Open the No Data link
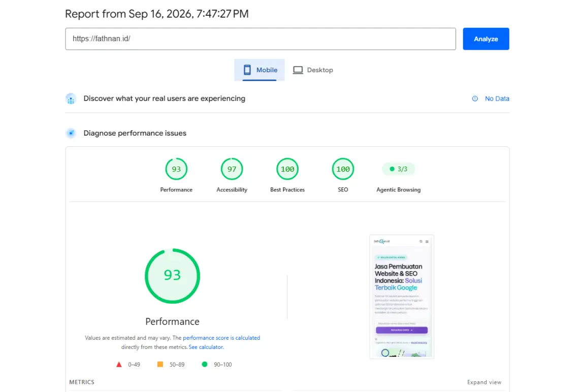The height and width of the screenshot is (392, 581). click(x=497, y=99)
